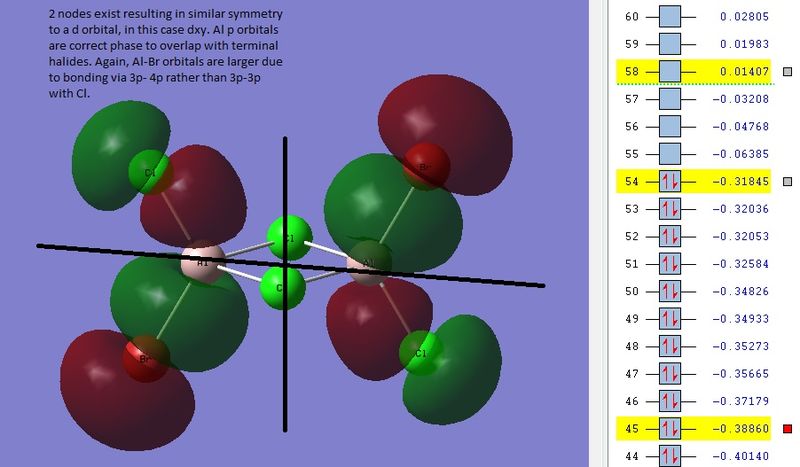Pick the left aluminium atom
The image size is (800, 467).
(203, 262)
